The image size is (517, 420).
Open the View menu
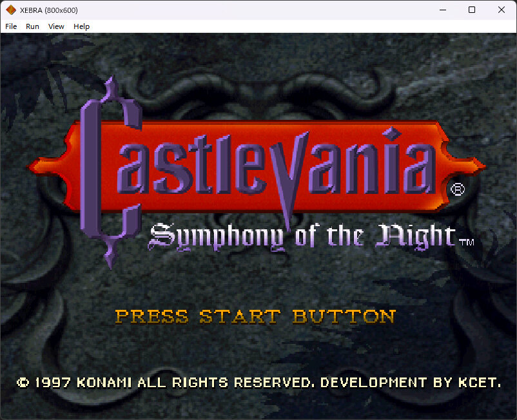56,26
